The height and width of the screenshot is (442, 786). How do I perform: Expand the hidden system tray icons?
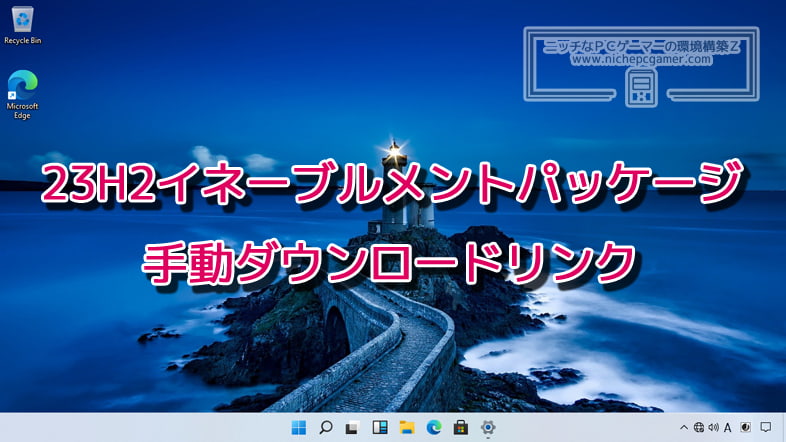click(684, 427)
